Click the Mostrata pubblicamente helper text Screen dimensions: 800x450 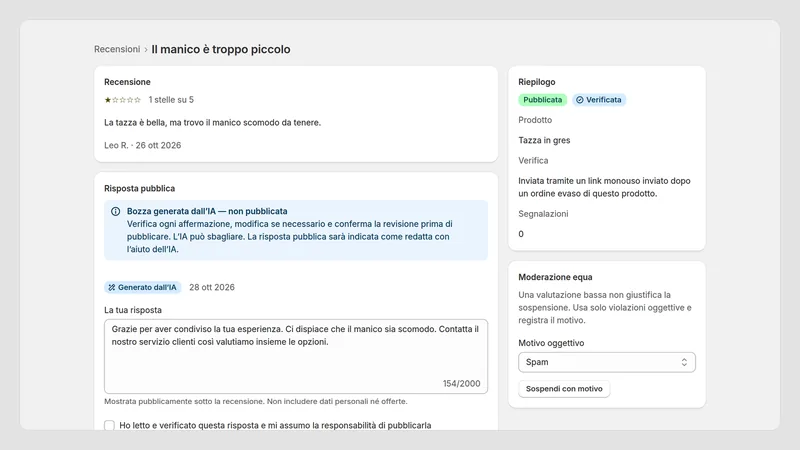coord(256,402)
